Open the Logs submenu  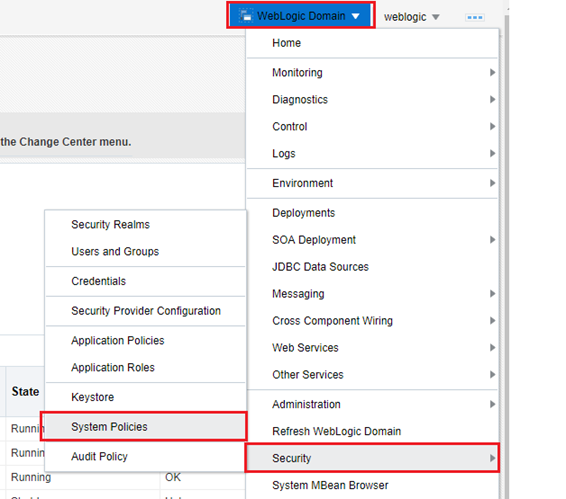pyautogui.click(x=373, y=153)
